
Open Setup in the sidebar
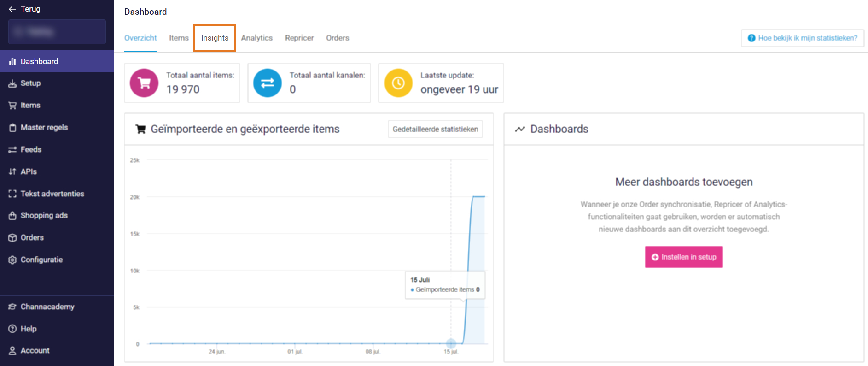(x=57, y=83)
